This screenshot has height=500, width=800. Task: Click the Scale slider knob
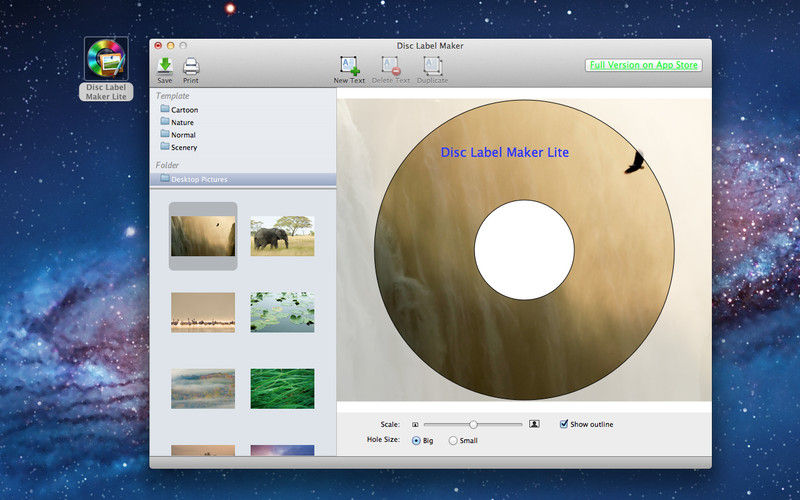[473, 424]
